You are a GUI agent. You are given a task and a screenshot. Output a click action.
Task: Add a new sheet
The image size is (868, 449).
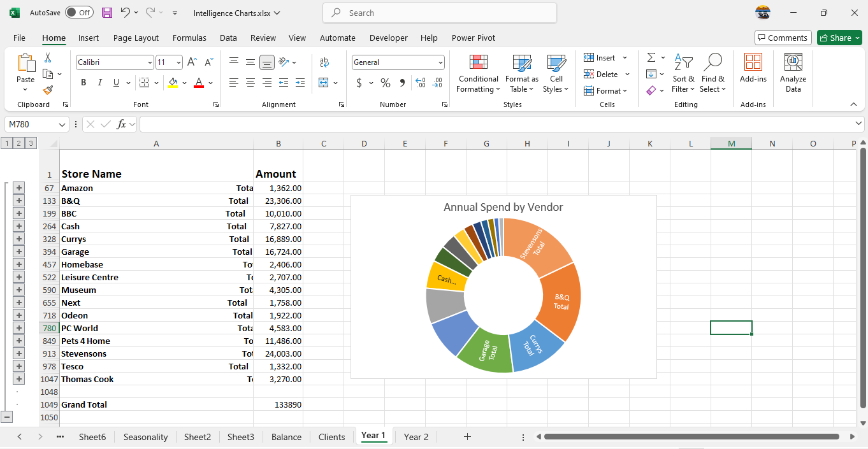tap(467, 437)
